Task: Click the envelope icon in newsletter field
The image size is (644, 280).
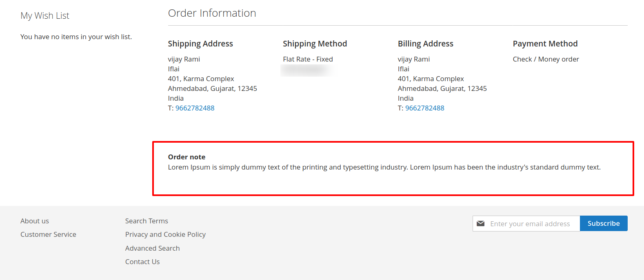Action: tap(481, 223)
